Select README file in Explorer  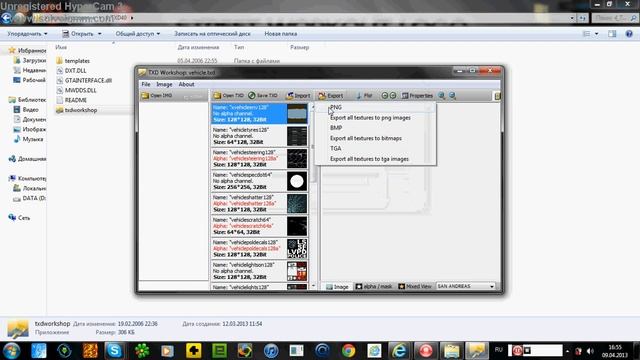pyautogui.click(x=71, y=100)
